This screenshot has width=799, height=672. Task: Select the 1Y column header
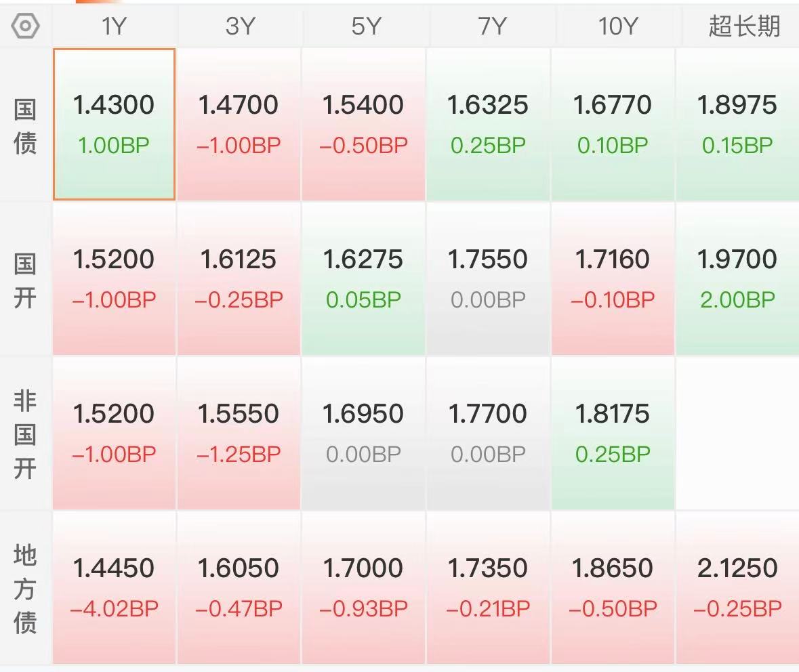(x=114, y=26)
